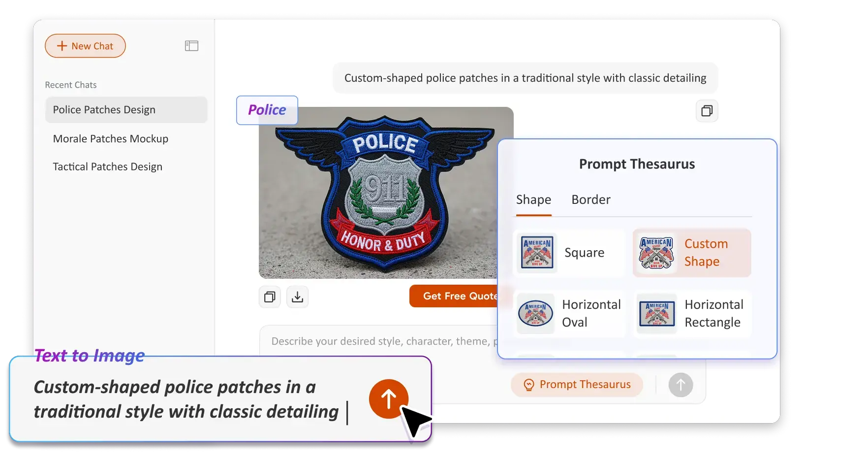Viewport: 868px width, 460px height.
Task: Open the Morale Patches Mockup chat
Action: tap(111, 138)
